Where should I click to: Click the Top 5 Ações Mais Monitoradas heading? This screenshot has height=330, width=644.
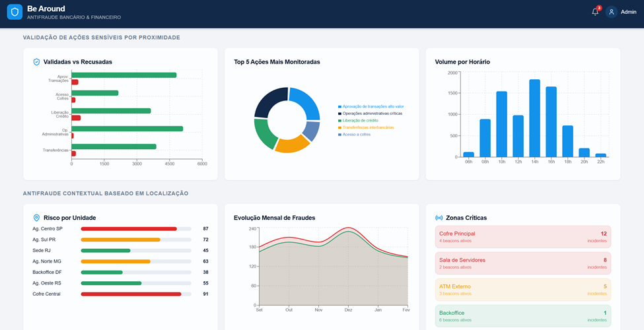click(x=277, y=62)
